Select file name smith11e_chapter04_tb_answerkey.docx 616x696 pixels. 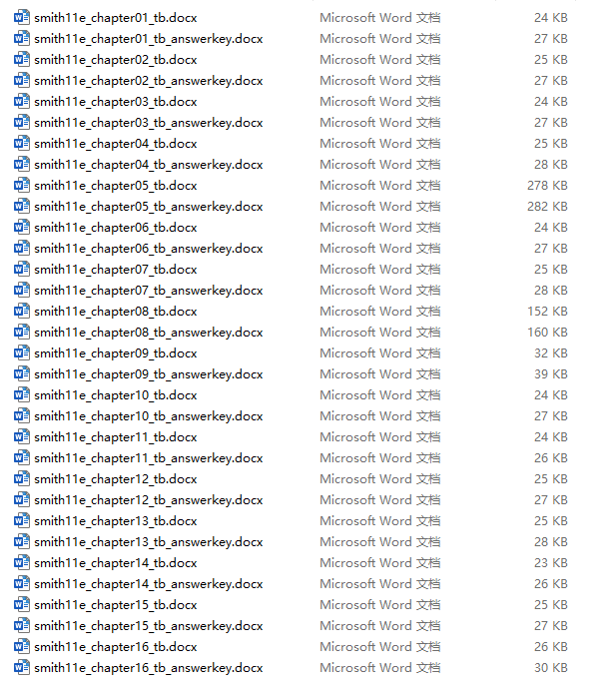click(x=148, y=165)
